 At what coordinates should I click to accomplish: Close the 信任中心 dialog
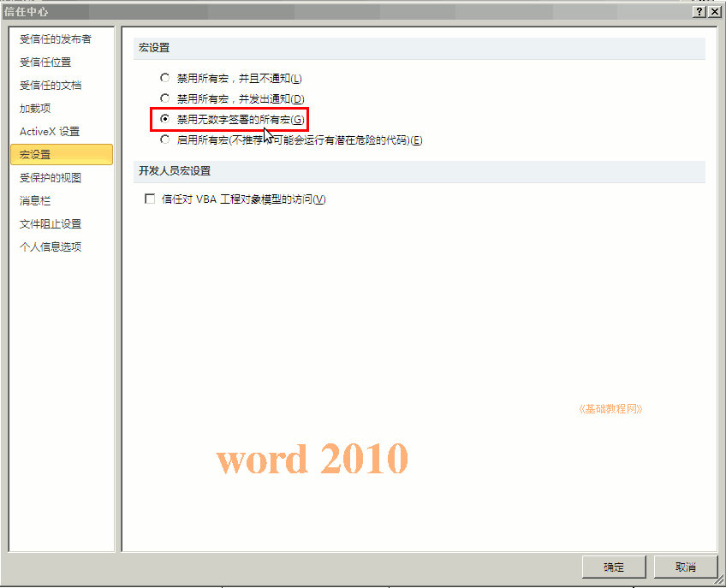[715, 12]
